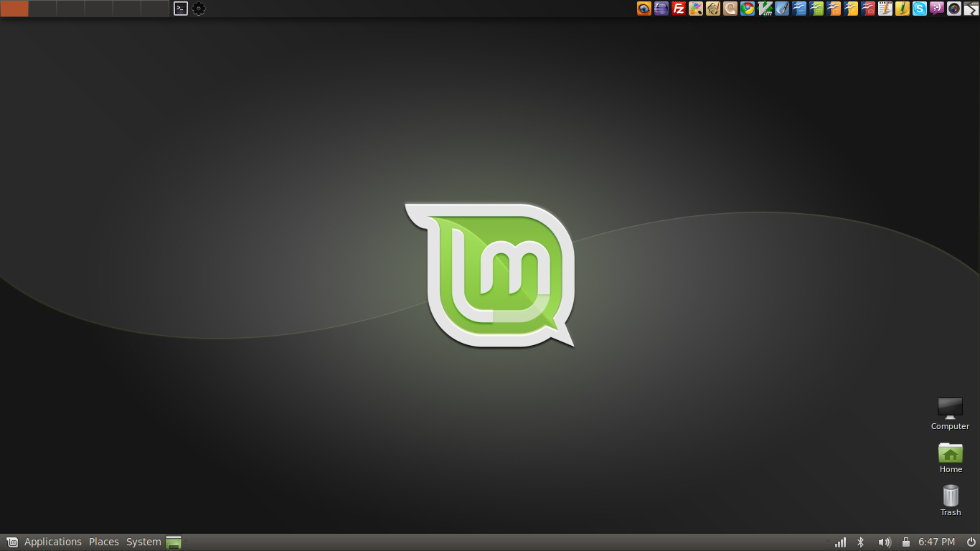Launch the blue paintbrush application icon
This screenshot has width=980, height=551.
point(782,9)
